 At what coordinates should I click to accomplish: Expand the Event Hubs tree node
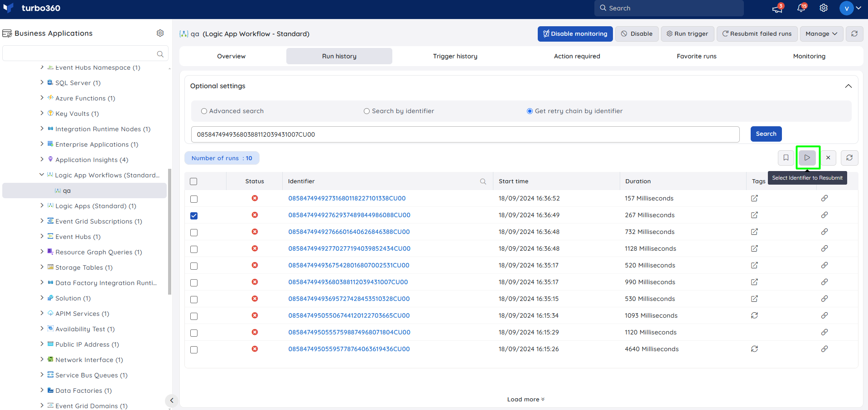tap(42, 236)
